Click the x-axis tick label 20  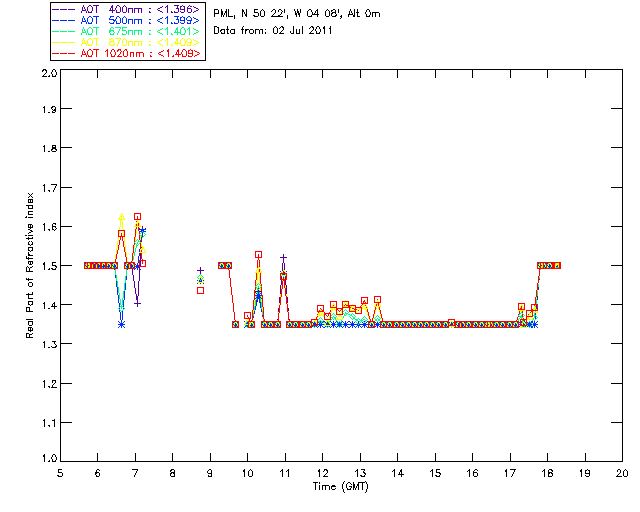(622, 473)
